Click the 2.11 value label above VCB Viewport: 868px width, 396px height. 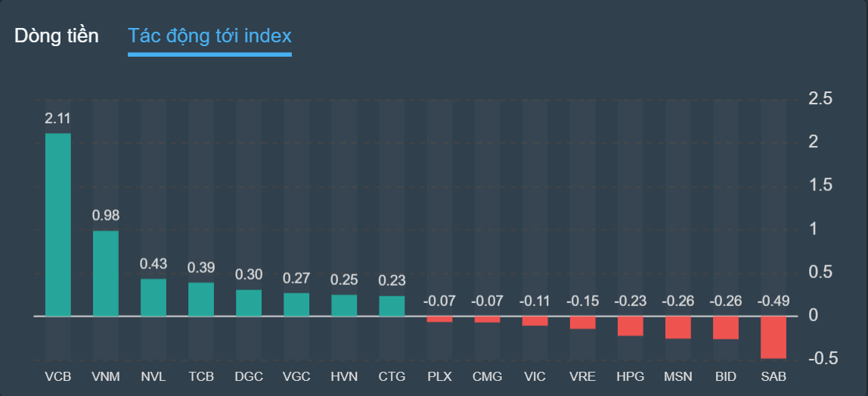(x=58, y=118)
